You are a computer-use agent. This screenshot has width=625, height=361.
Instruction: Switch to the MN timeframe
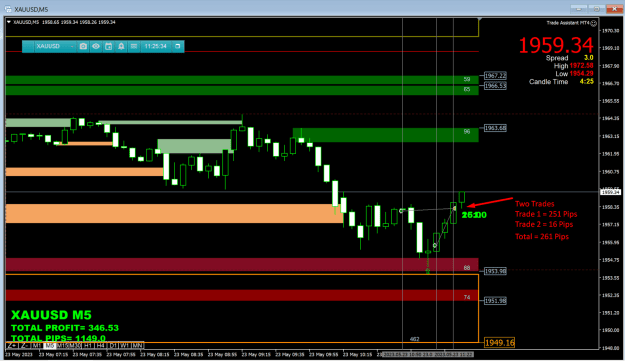pyautogui.click(x=138, y=345)
